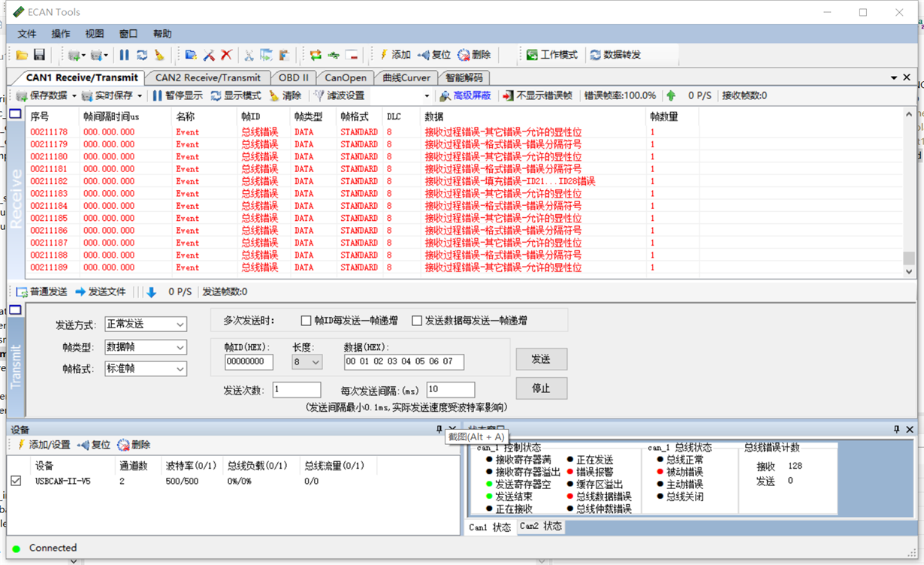This screenshot has width=924, height=565.
Task: Click the 发送次数 input field
Action: (297, 390)
